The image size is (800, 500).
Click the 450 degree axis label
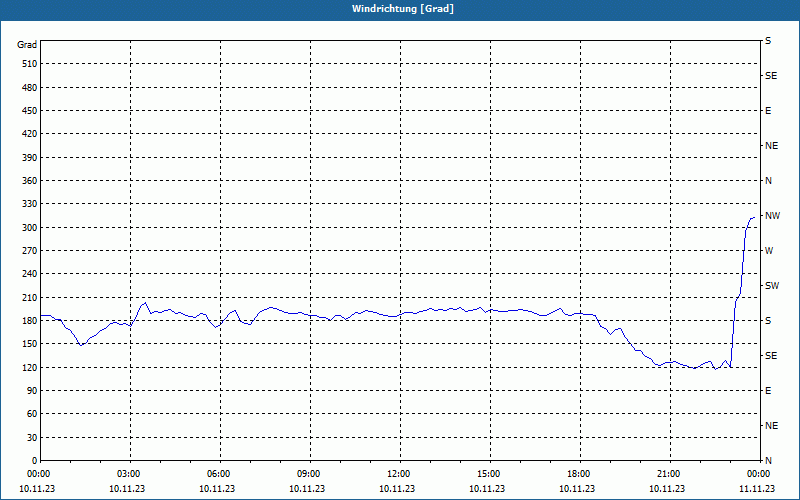30,111
